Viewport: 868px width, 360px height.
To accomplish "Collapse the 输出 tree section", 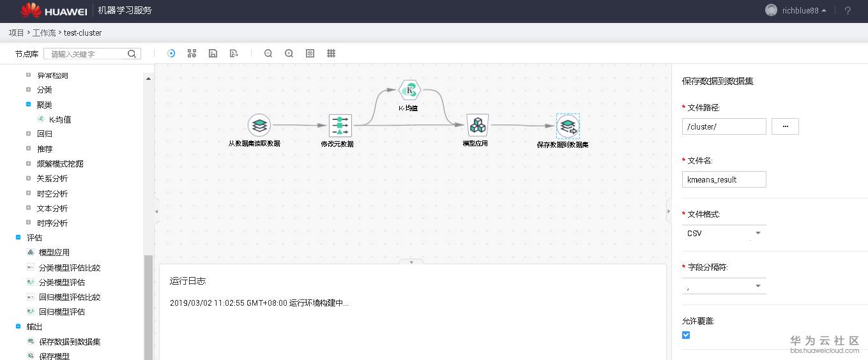I will (x=18, y=326).
